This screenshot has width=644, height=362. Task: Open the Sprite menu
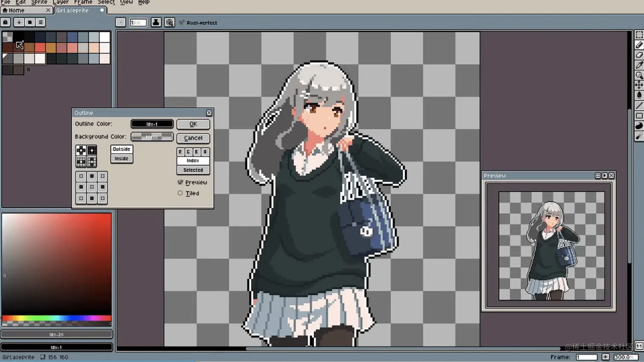[39, 2]
